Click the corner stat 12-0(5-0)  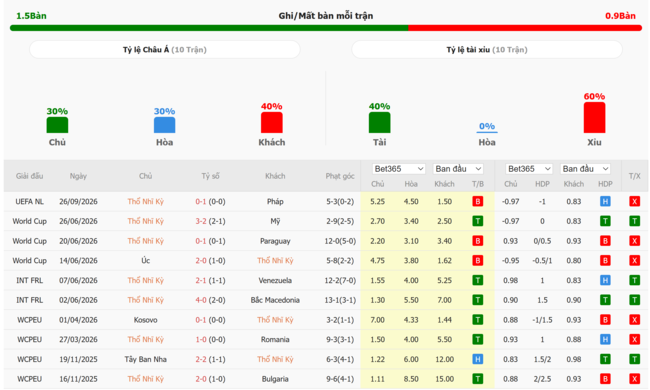[x=340, y=241]
